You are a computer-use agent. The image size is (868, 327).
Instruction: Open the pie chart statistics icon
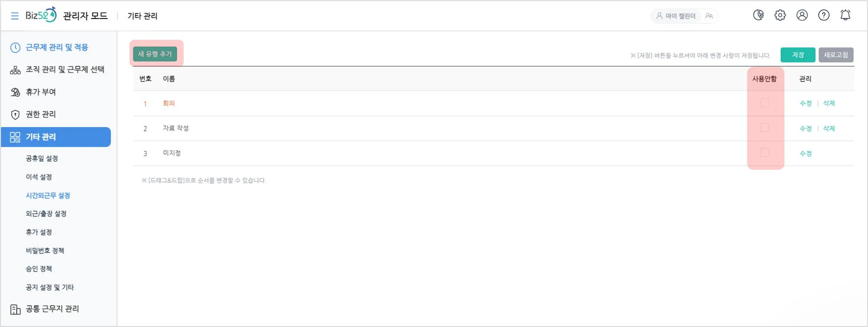[758, 15]
